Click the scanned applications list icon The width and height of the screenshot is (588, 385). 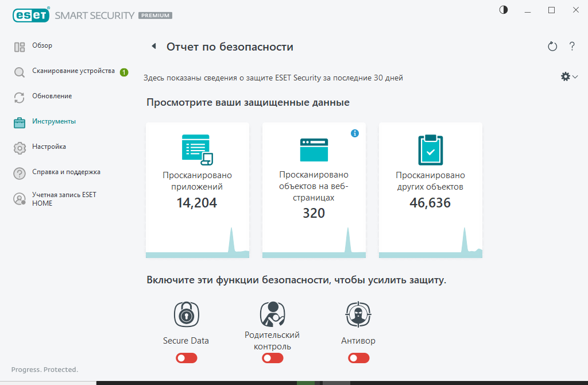pos(198,150)
